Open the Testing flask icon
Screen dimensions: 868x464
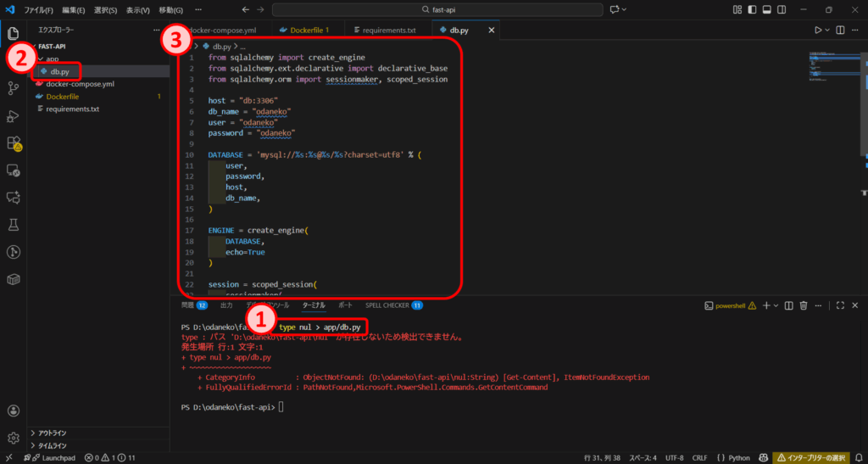click(x=14, y=224)
